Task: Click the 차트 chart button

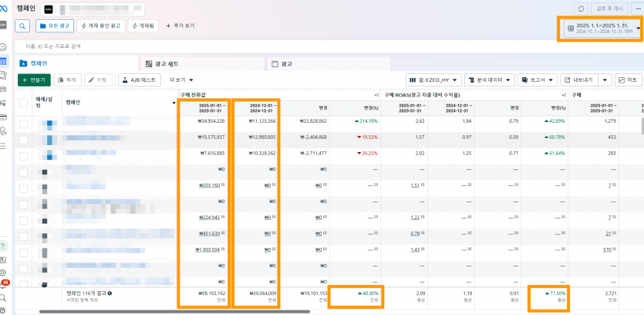Action: (x=628, y=80)
